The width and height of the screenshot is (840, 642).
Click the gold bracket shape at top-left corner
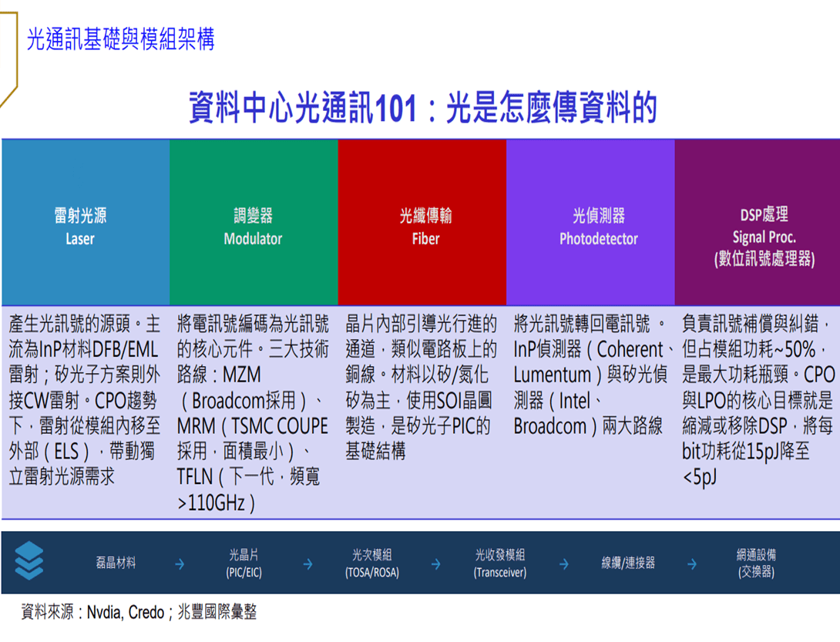coord(9,59)
